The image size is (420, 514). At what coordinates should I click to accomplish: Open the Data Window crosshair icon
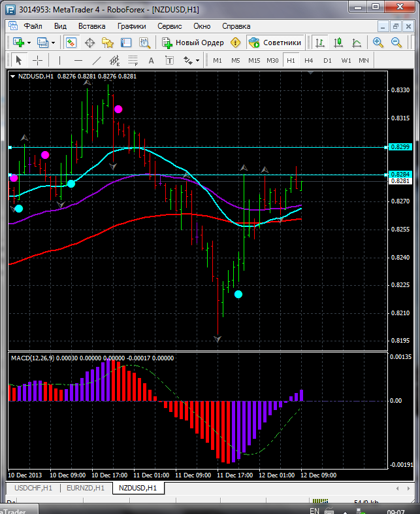coord(89,43)
